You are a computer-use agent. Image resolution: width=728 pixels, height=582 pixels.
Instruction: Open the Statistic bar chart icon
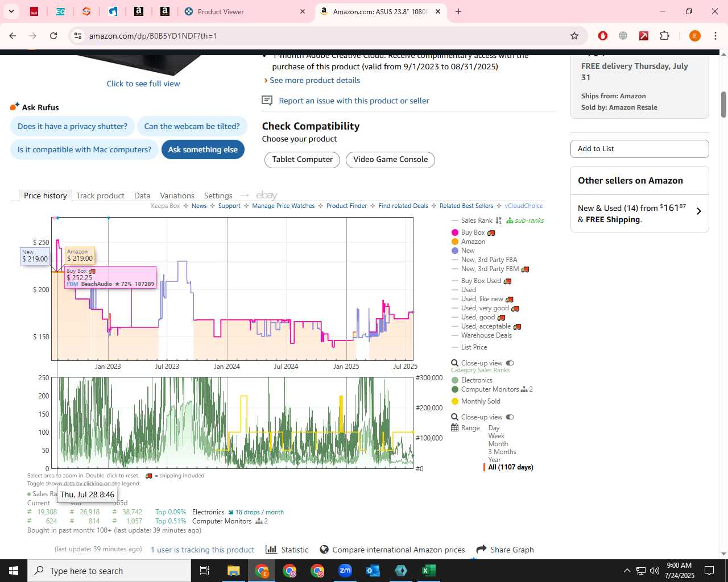point(271,550)
